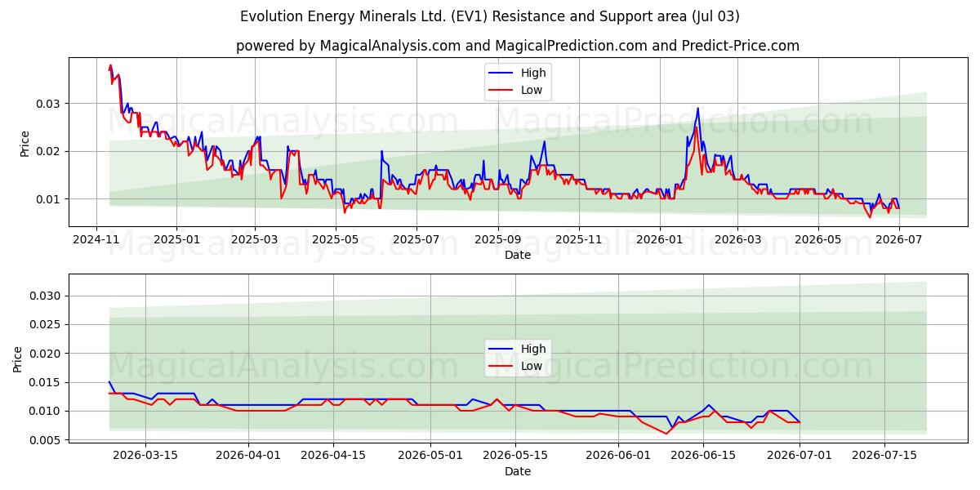Image resolution: width=980 pixels, height=490 pixels.
Task: Click the 2026-04-15 label on the bottom x-axis
Action: [333, 456]
